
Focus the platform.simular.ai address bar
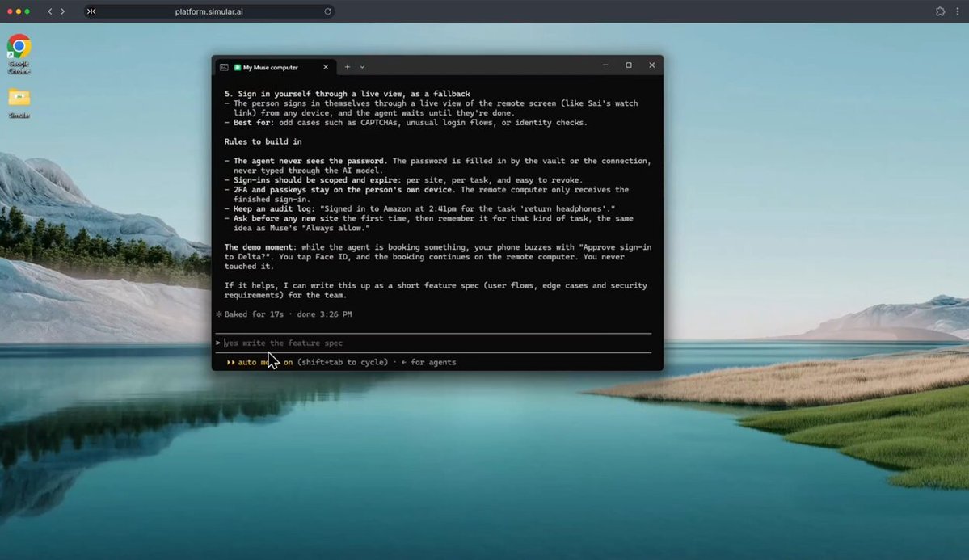209,11
